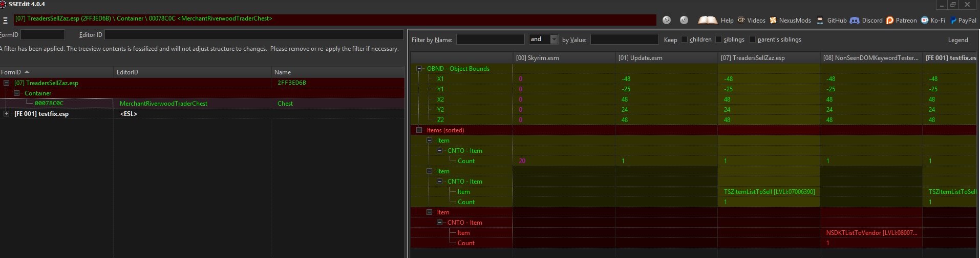Click Y2 value 24 under NonSeenDOMKeywordTester
This screenshot has width=980, height=258.
click(829, 109)
